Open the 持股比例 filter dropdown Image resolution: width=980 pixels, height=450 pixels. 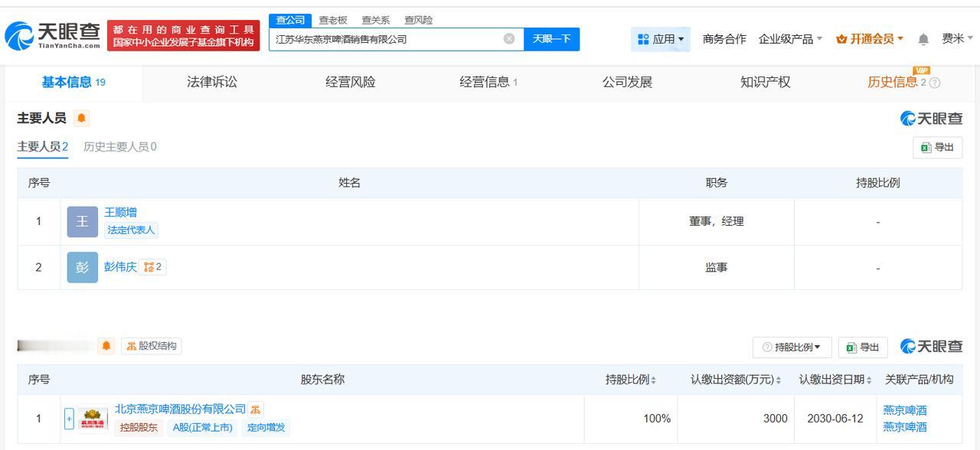point(792,347)
